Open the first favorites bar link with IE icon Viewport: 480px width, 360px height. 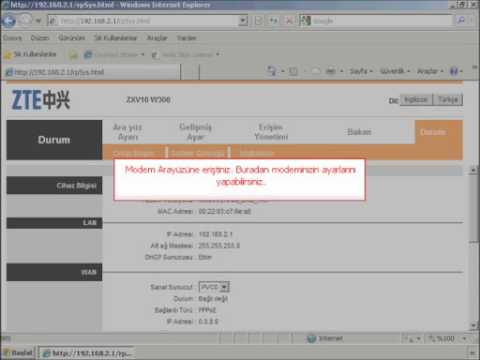pos(114,55)
